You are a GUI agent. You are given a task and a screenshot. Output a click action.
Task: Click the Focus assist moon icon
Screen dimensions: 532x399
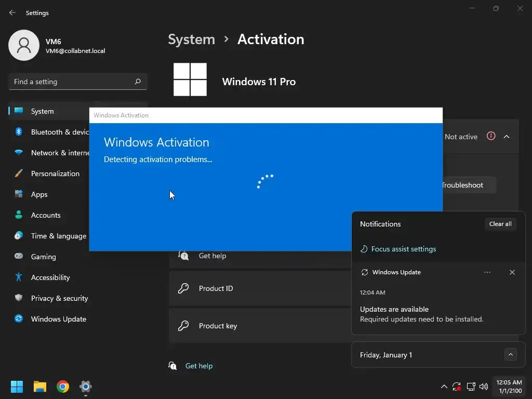364,249
